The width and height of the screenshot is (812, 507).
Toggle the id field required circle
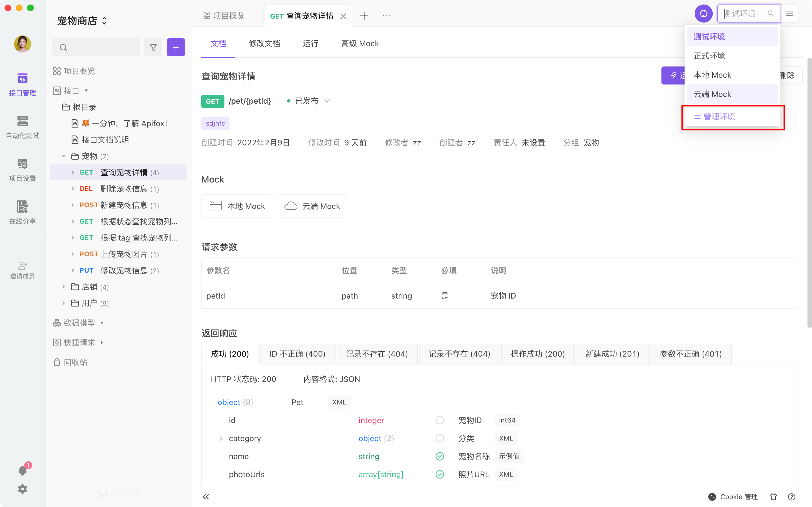[440, 420]
